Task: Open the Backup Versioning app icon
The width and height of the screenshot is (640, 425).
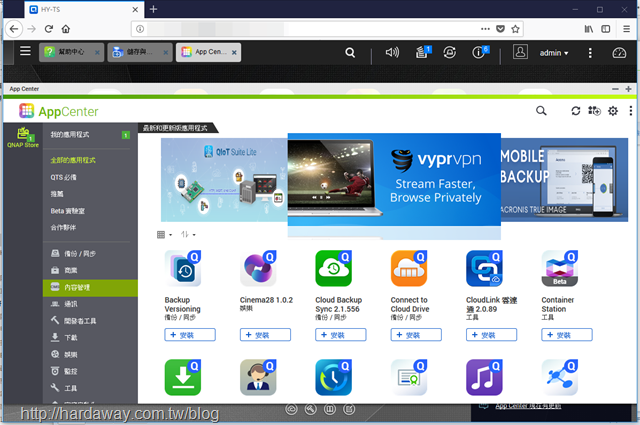Action: tap(183, 269)
